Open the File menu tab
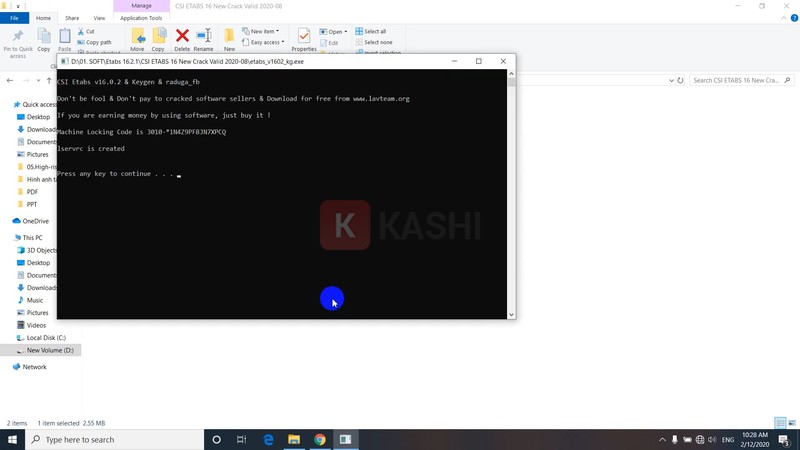 click(x=14, y=18)
